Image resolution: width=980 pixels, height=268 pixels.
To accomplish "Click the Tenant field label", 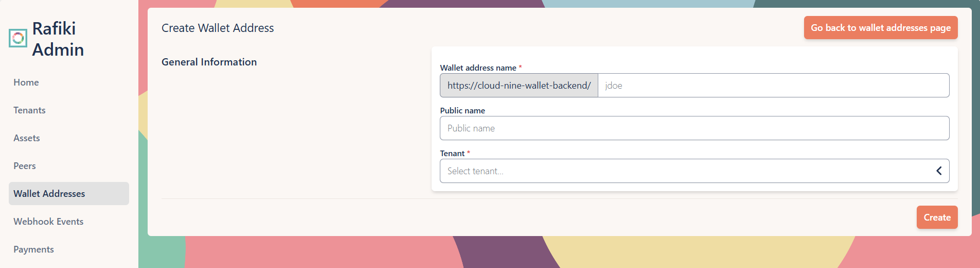I will pyautogui.click(x=452, y=154).
